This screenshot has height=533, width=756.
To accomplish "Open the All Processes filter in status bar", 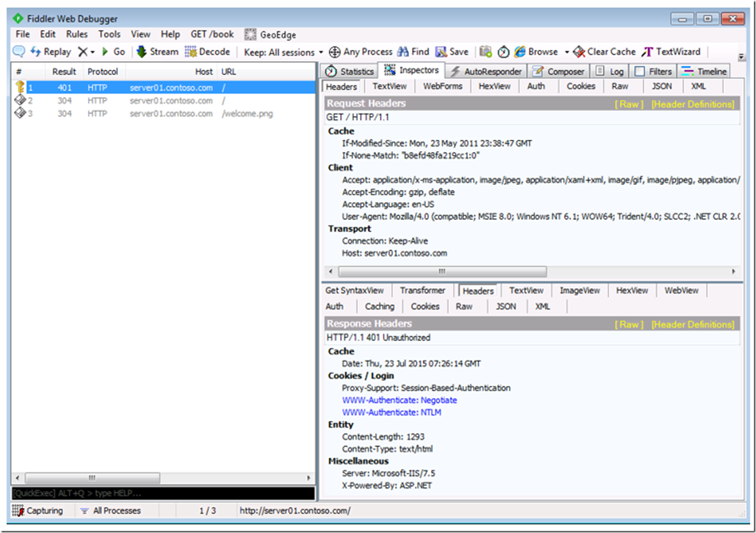I will point(111,511).
